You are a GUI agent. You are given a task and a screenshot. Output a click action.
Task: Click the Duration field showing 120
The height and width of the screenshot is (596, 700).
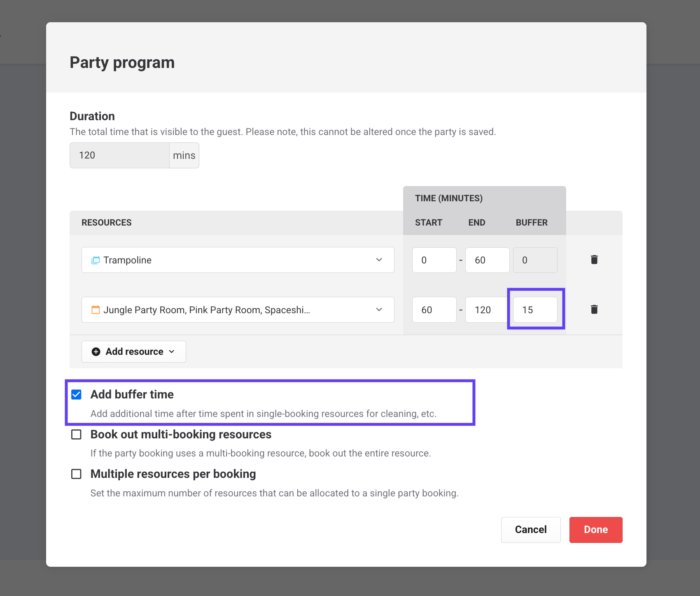pos(119,156)
